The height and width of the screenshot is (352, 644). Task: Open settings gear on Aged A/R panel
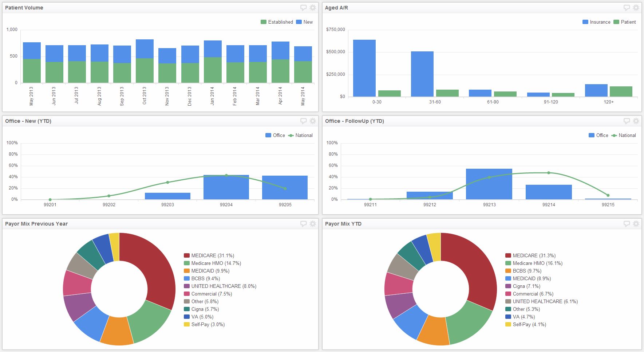[636, 7]
